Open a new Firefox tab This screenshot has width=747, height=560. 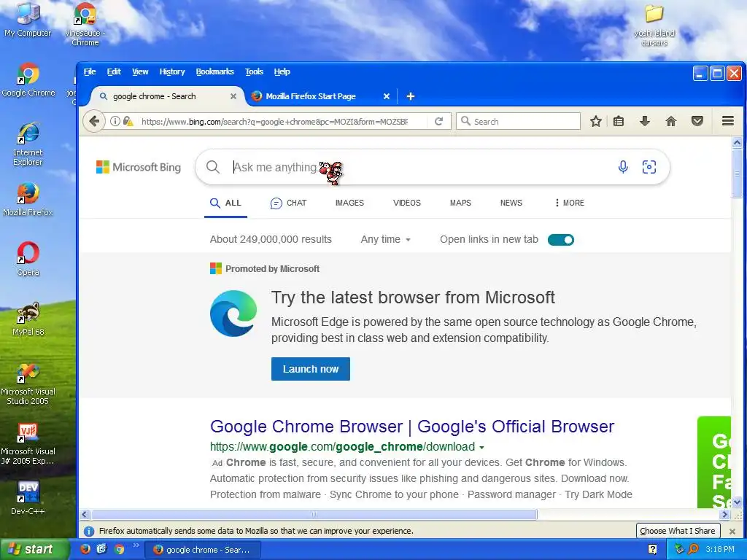pos(410,96)
